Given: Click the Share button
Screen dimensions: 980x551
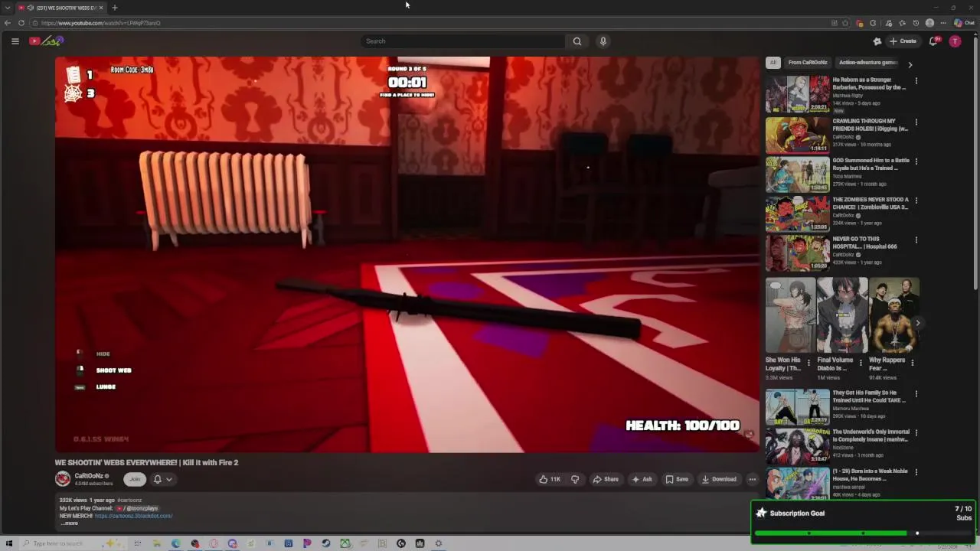Looking at the screenshot, I should coord(606,479).
